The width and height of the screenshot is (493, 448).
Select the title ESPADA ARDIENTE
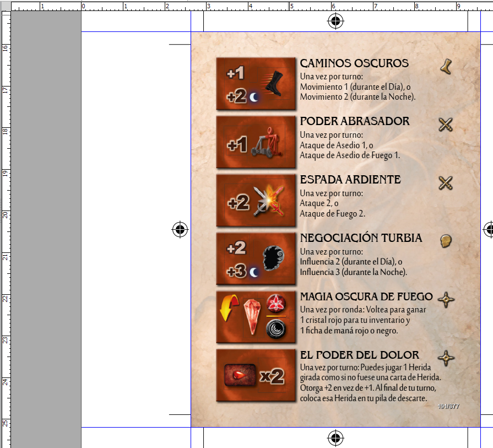[x=350, y=180]
